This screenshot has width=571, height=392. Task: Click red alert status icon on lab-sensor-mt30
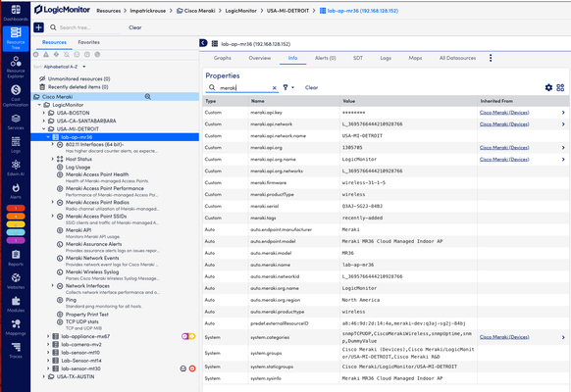pos(192,368)
